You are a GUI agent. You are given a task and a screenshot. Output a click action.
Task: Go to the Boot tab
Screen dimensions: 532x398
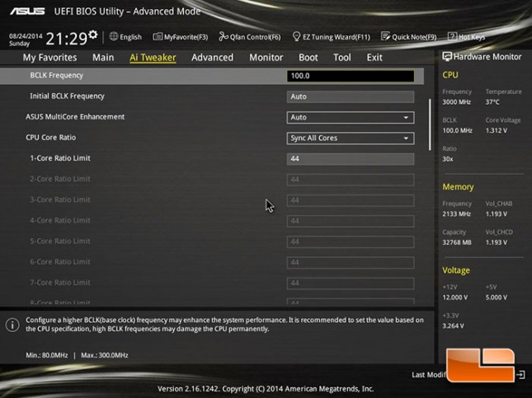[x=308, y=58]
